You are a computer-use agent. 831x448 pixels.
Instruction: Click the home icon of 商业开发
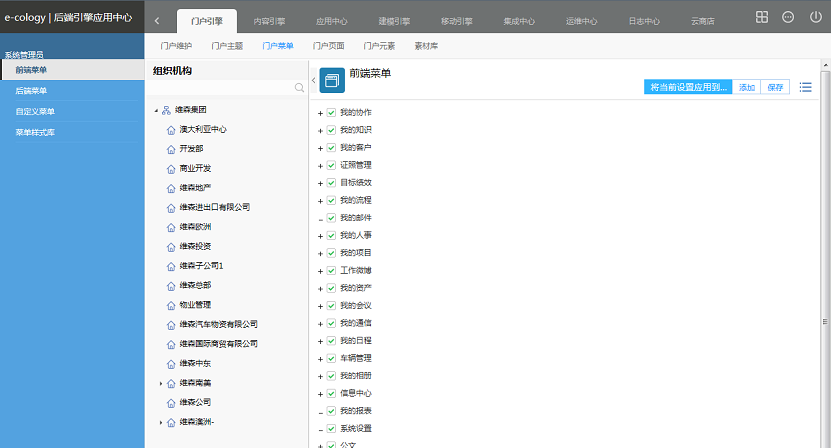pos(171,169)
